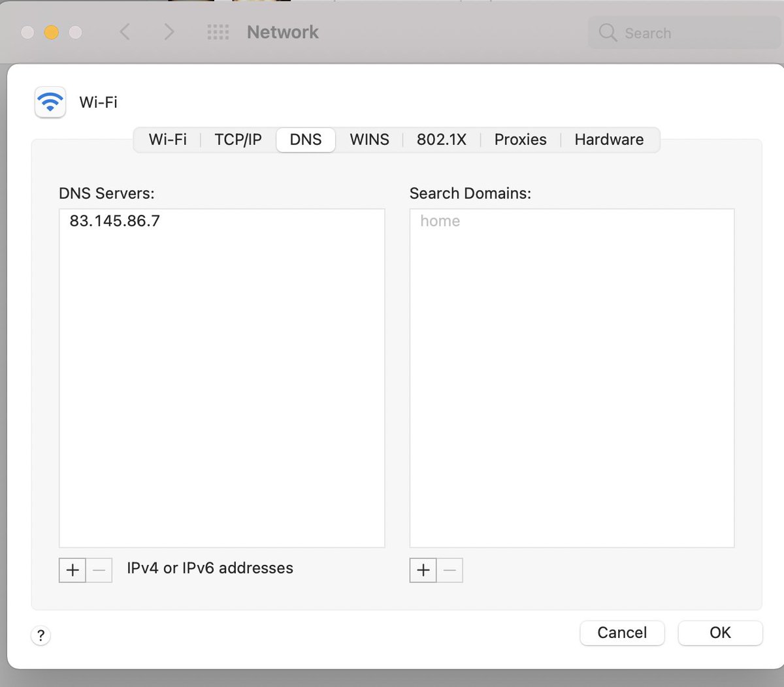The height and width of the screenshot is (687, 784).
Task: Confirm the settings with the OK button
Action: [x=720, y=633]
